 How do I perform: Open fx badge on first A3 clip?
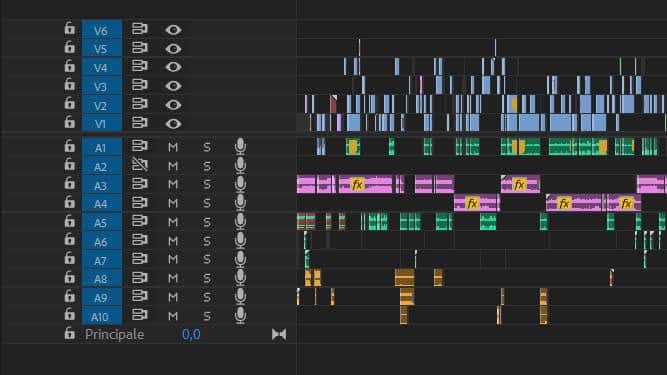click(357, 185)
